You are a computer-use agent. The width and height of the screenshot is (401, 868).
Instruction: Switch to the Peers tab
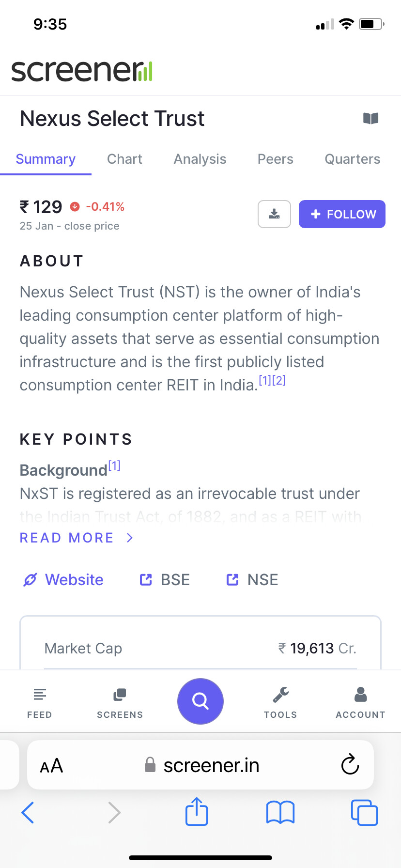point(275,159)
